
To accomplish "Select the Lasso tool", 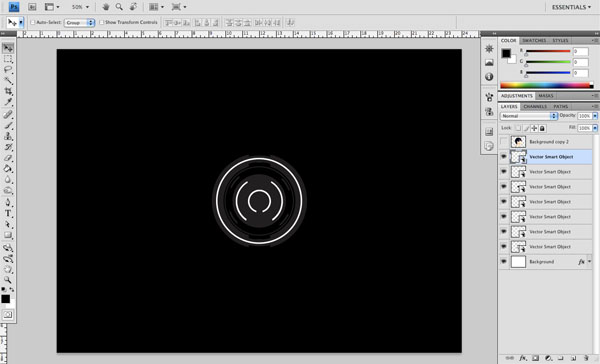I will click(x=8, y=70).
